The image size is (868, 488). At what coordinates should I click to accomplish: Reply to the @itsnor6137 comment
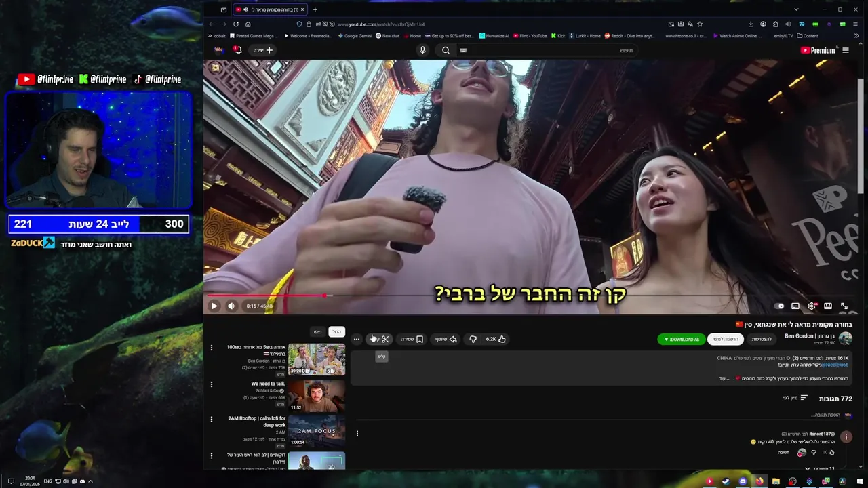(x=784, y=452)
